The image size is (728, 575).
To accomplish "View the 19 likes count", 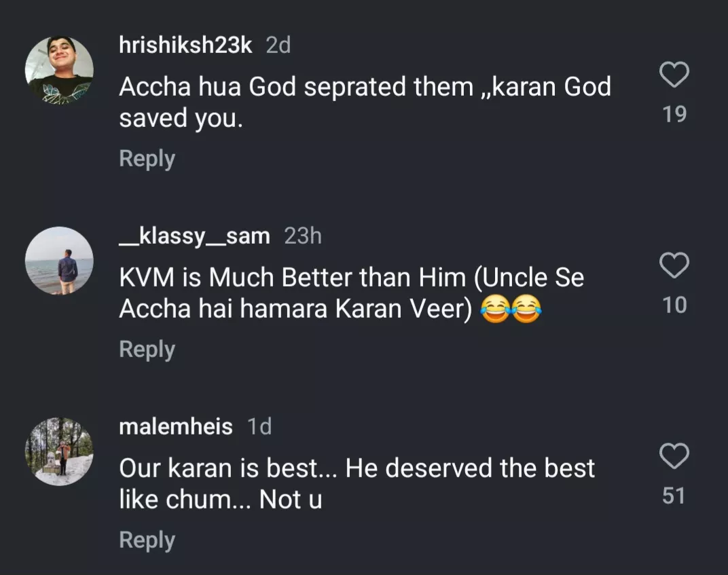I will click(x=674, y=114).
